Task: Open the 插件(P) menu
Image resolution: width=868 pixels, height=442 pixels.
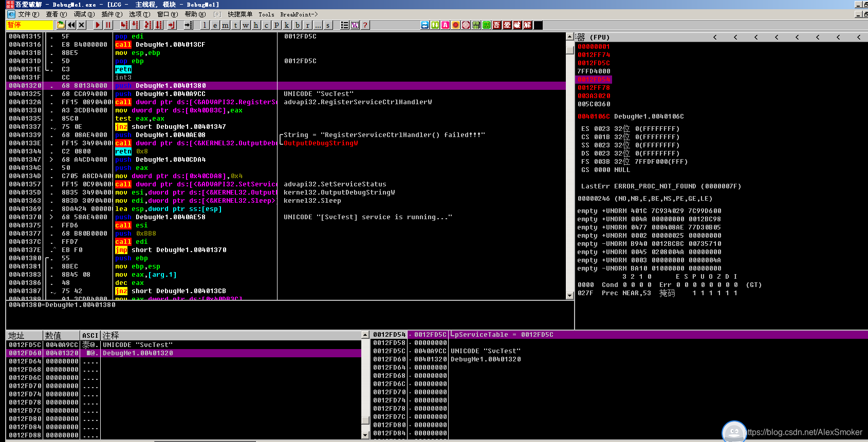Action: 112,14
